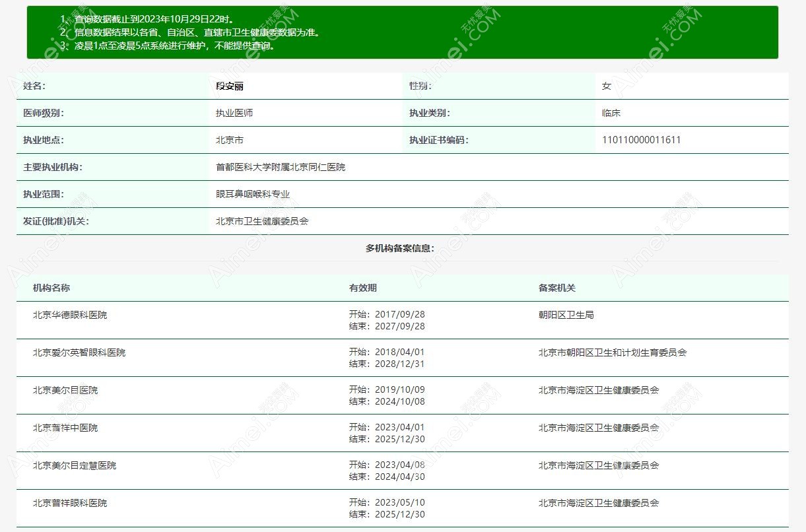Click the 性别 field label
806x532 pixels.
[x=420, y=86]
